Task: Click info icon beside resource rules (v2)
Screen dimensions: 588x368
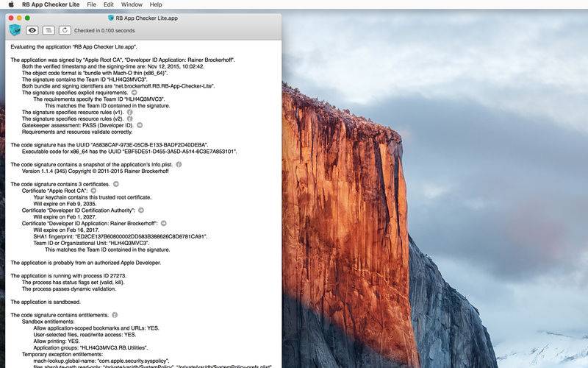Action: 130,118
